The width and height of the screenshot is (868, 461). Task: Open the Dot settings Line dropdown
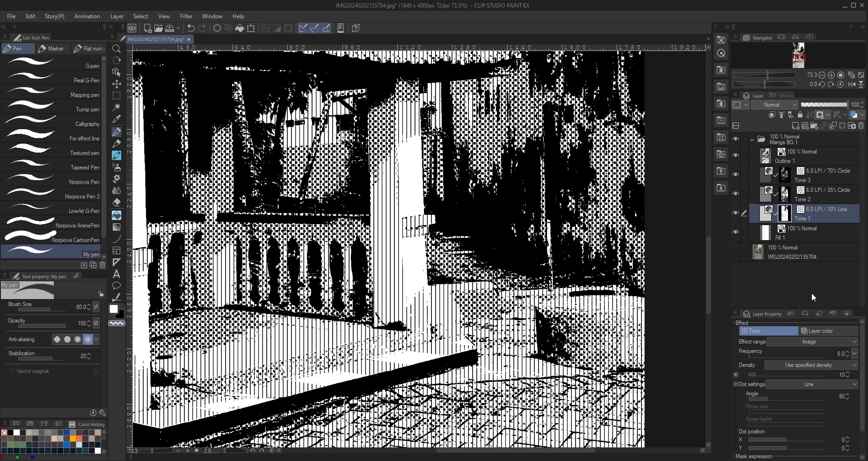[x=813, y=384]
